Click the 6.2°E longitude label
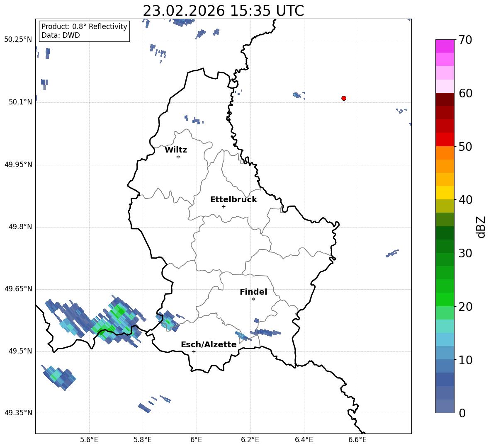 [250, 440]
